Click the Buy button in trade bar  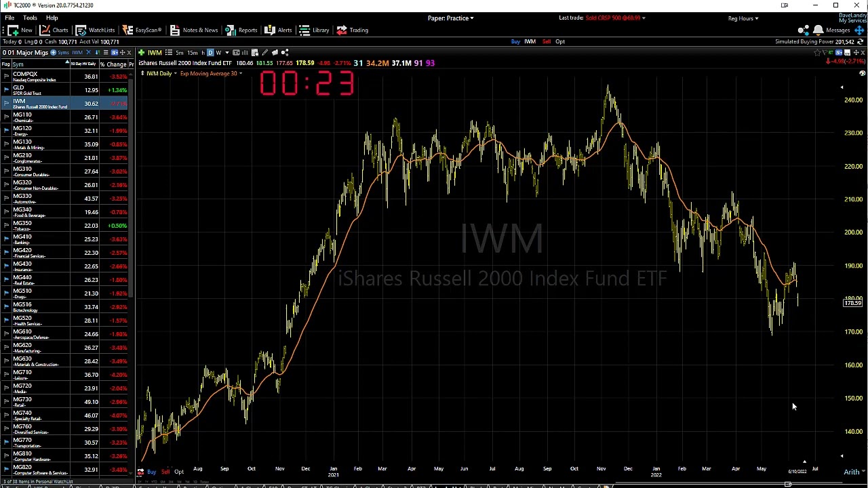(x=515, y=41)
